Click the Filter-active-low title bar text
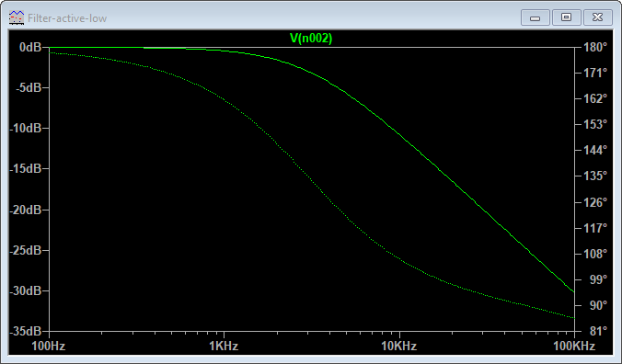622x364 pixels. point(67,18)
